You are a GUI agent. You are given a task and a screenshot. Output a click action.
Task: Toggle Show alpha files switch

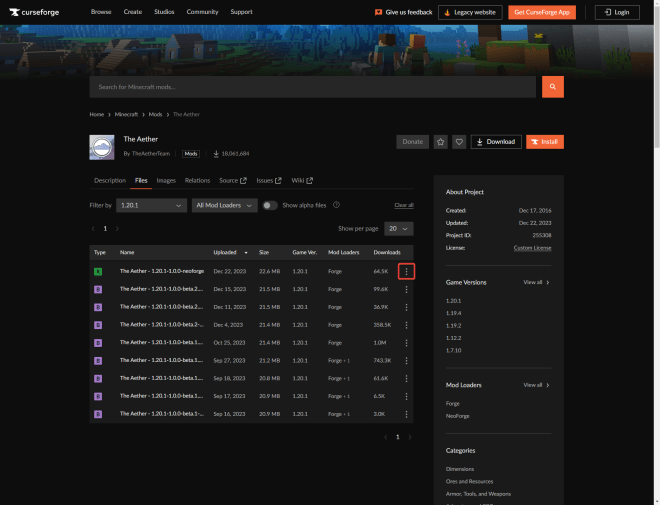coord(270,205)
